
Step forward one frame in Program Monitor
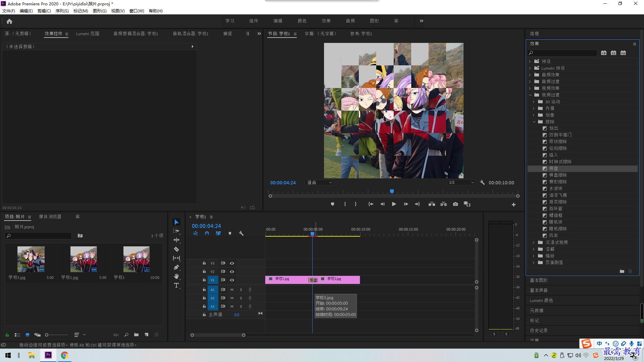406,204
